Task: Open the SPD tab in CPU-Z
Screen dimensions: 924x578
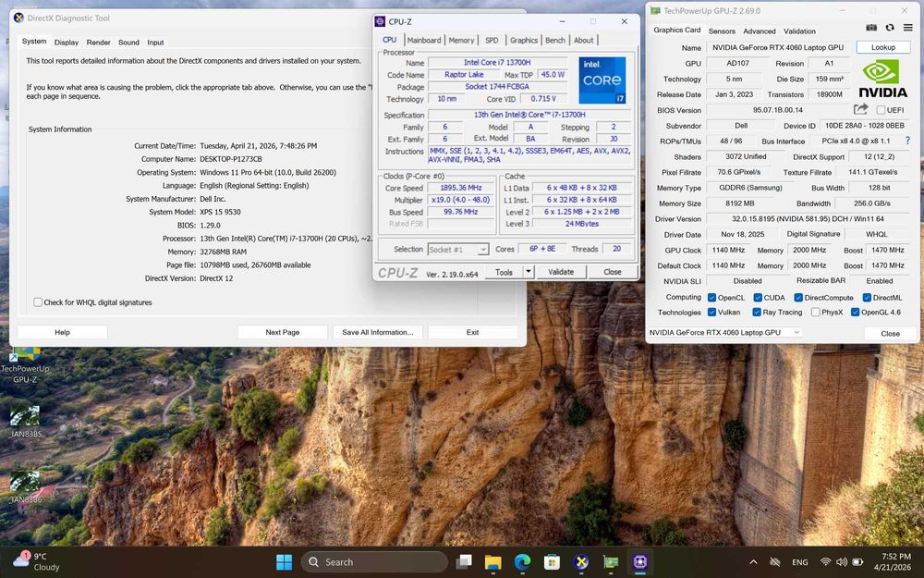Action: 492,40
